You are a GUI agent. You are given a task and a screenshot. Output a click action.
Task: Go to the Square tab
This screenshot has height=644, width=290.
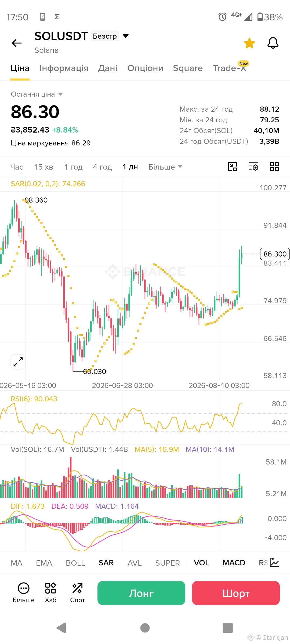[x=188, y=68]
